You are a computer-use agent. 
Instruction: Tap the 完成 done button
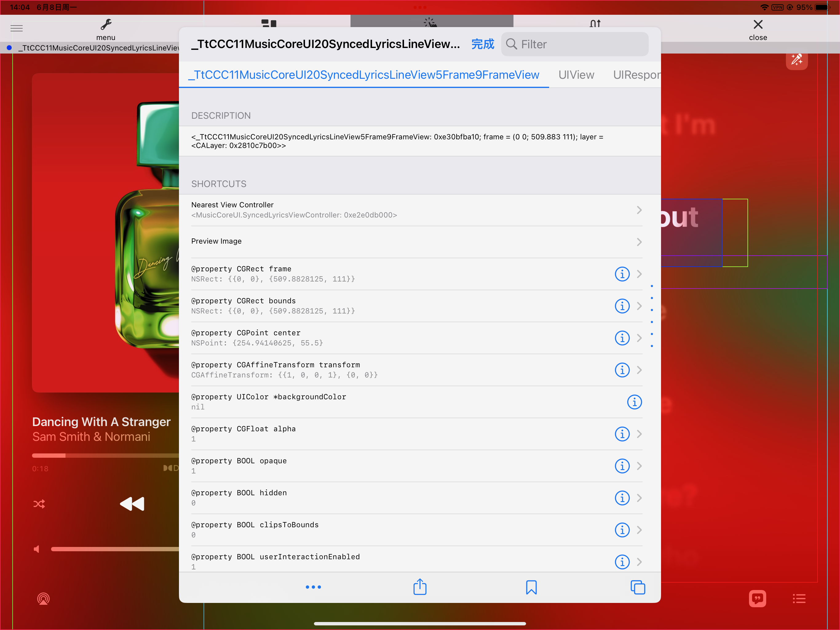(x=482, y=44)
